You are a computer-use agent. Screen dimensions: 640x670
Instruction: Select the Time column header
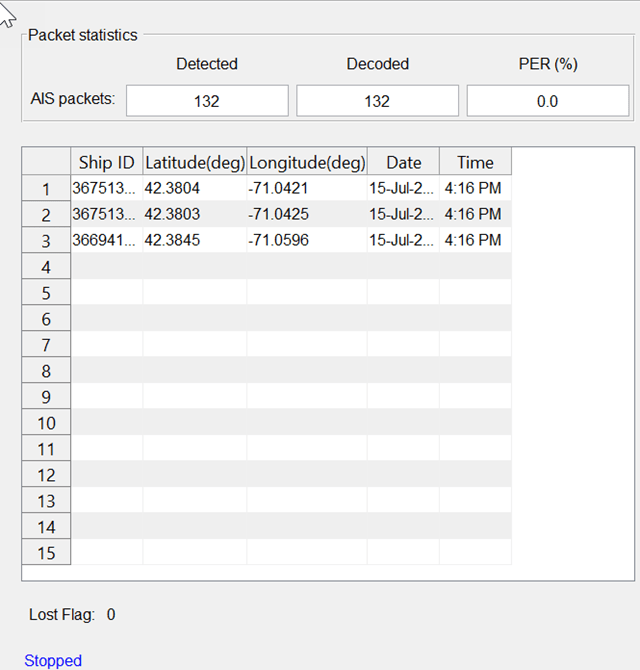coord(475,162)
